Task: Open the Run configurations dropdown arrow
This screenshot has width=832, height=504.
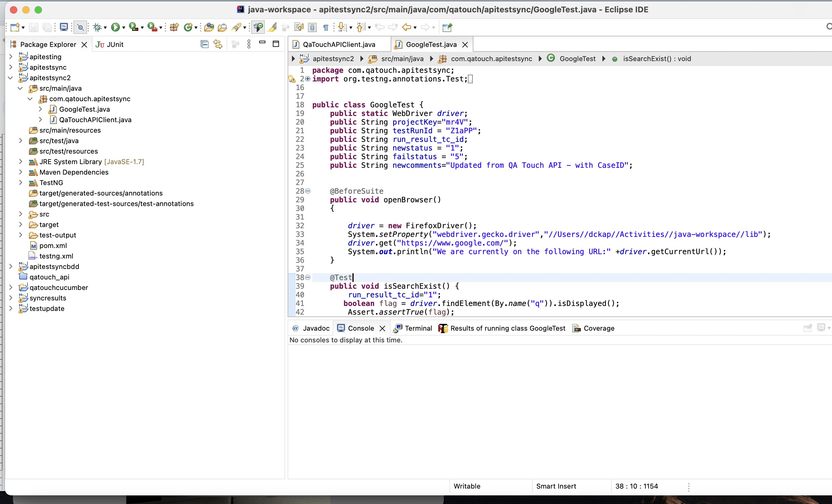Action: (x=123, y=28)
